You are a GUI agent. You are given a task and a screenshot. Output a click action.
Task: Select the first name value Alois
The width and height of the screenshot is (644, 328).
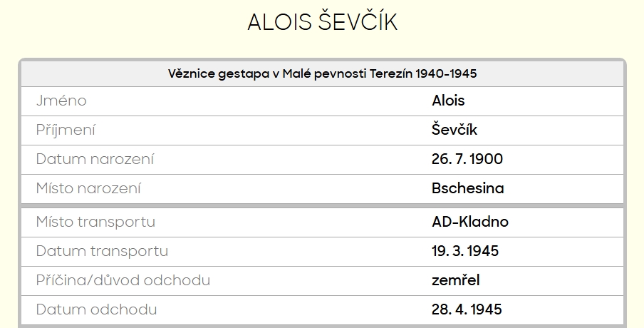(448, 101)
